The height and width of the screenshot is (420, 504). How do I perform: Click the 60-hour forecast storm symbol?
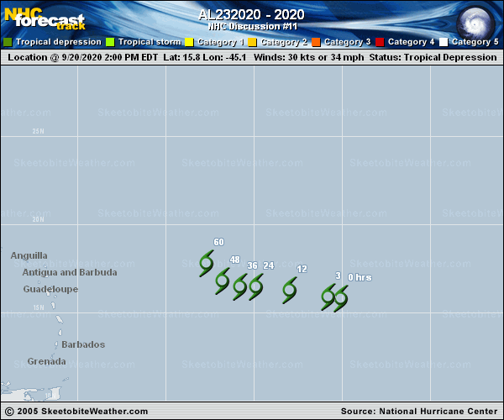[207, 264]
